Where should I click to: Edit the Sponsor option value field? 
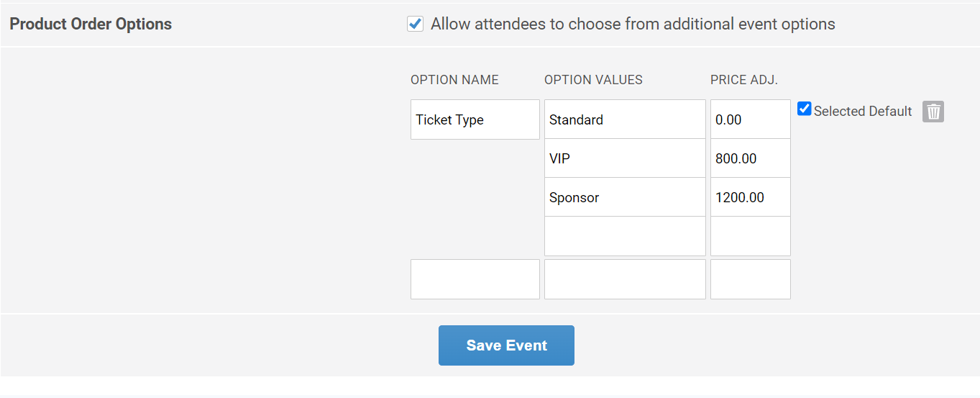624,197
